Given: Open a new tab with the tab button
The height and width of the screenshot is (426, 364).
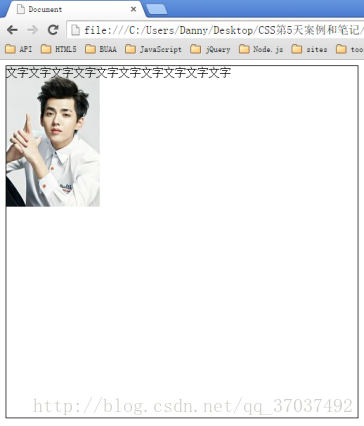Looking at the screenshot, I should coord(156,9).
